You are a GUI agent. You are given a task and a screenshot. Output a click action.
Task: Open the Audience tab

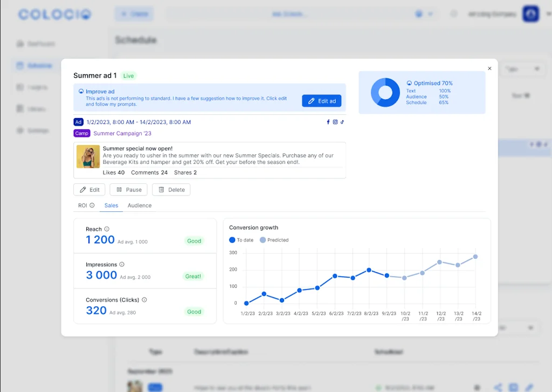tap(140, 205)
